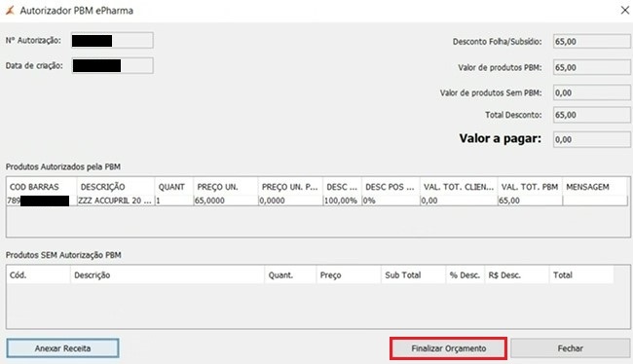The width and height of the screenshot is (633, 364).
Task: Click the VAL. TOT. PBM column header
Action: click(x=530, y=187)
